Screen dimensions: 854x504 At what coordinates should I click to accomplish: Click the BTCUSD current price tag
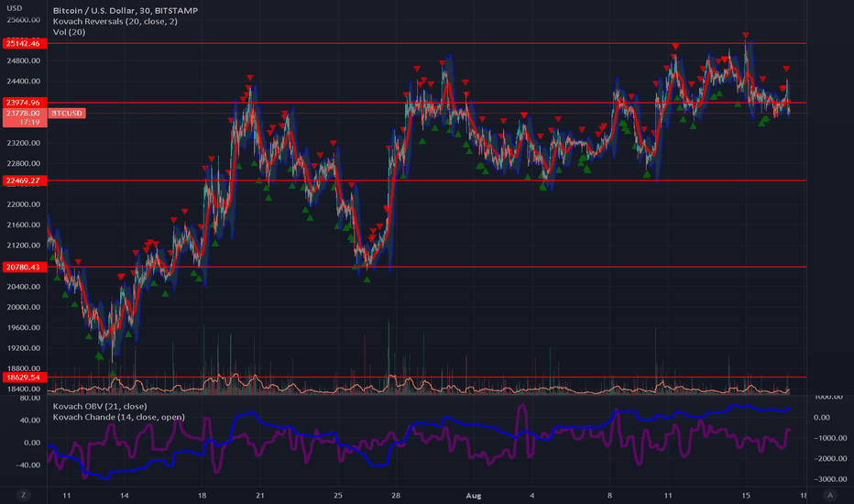click(67, 114)
